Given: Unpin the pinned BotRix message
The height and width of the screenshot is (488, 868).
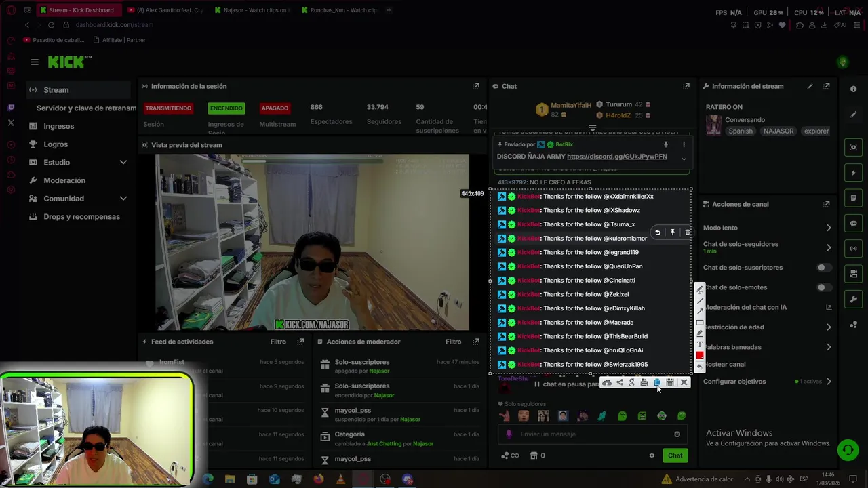Looking at the screenshot, I should [x=666, y=144].
